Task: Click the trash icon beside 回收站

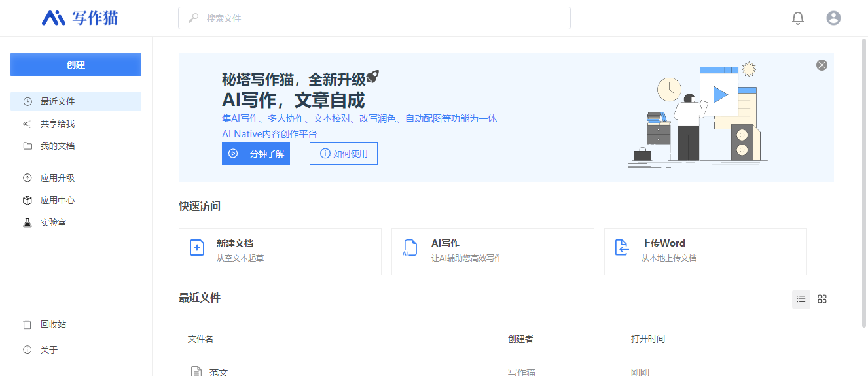Action: tap(27, 324)
